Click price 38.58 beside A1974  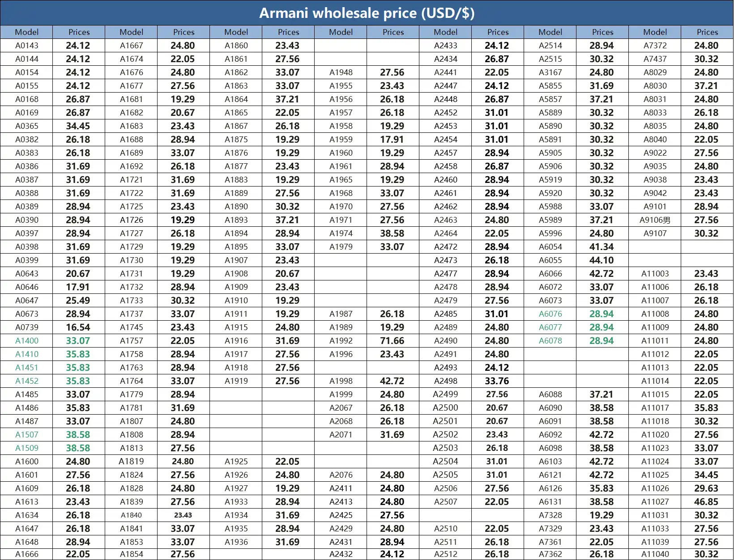pyautogui.click(x=393, y=233)
